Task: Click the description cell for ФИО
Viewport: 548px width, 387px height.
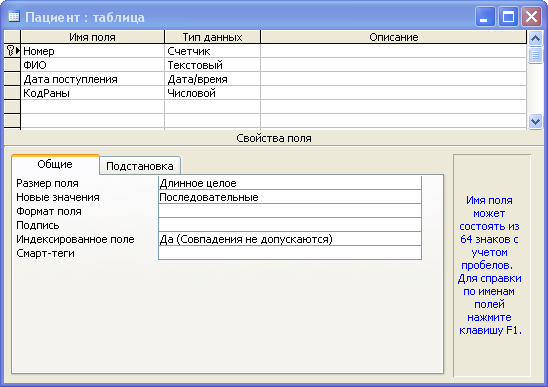Action: coord(394,65)
